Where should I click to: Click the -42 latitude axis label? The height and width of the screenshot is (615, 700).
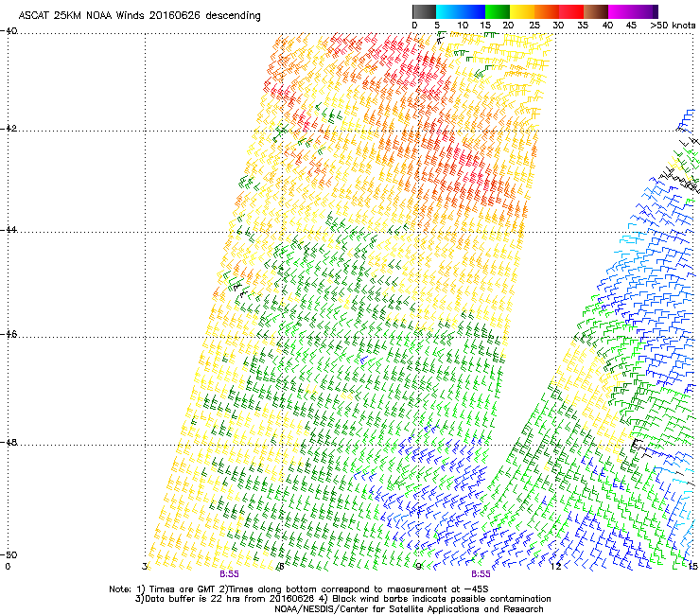pyautogui.click(x=9, y=129)
